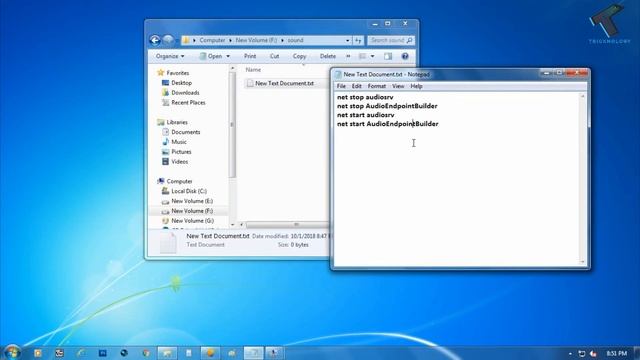Show more toolbar commands chevron
Viewport: 640px width, 360px height.
pyautogui.click(x=348, y=56)
